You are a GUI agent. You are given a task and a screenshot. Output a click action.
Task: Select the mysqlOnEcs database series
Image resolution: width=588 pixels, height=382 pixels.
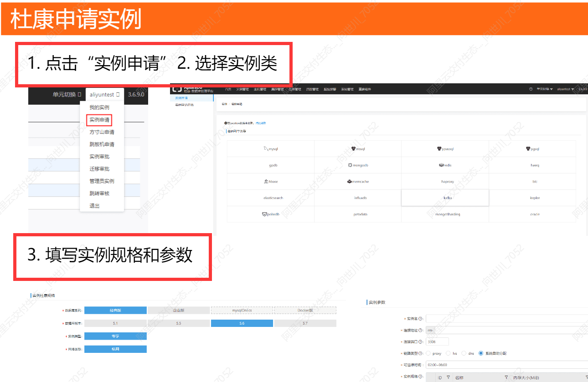(242, 310)
